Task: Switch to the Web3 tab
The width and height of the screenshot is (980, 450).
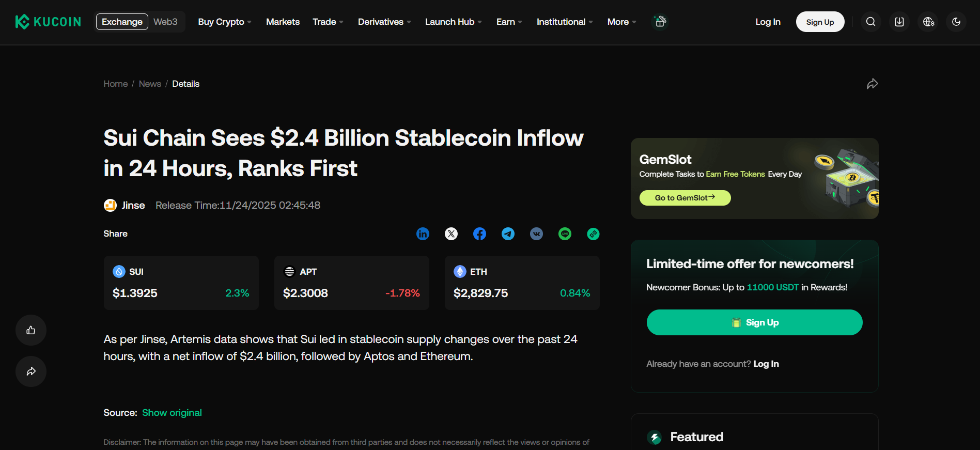Action: coord(165,22)
